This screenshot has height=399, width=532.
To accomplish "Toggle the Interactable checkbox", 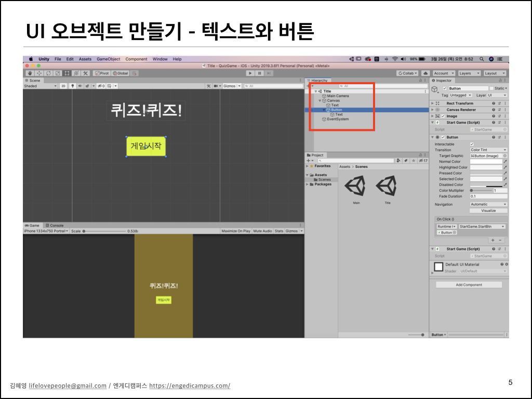I will pos(472,144).
